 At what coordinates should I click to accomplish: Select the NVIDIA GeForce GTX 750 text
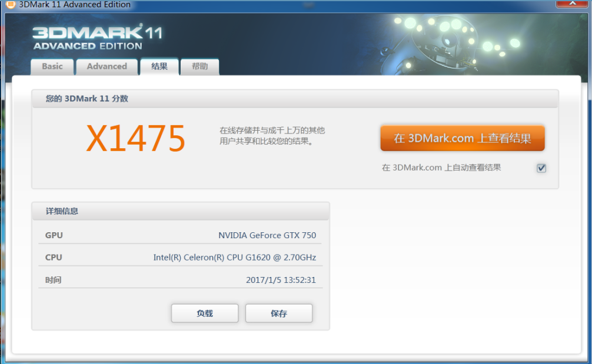[x=267, y=235]
